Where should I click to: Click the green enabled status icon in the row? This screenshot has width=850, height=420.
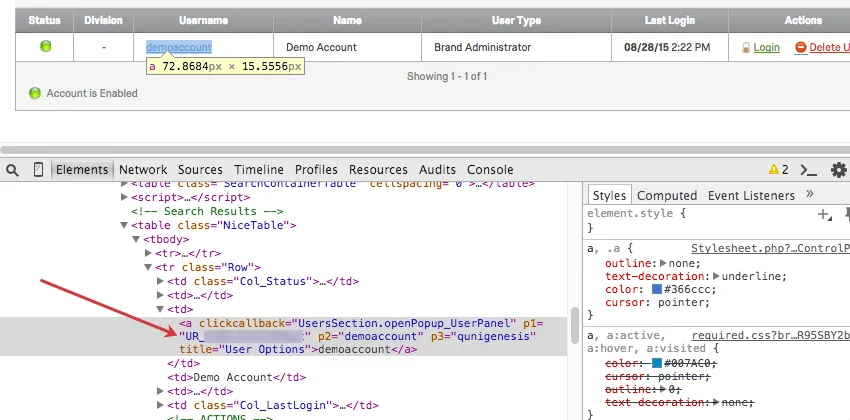[x=45, y=46]
